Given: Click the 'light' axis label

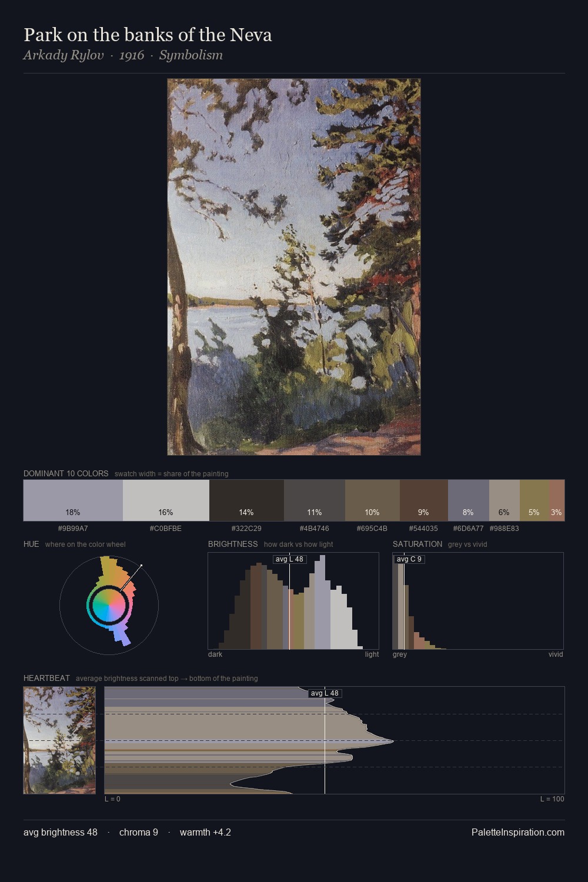Looking at the screenshot, I should (372, 654).
